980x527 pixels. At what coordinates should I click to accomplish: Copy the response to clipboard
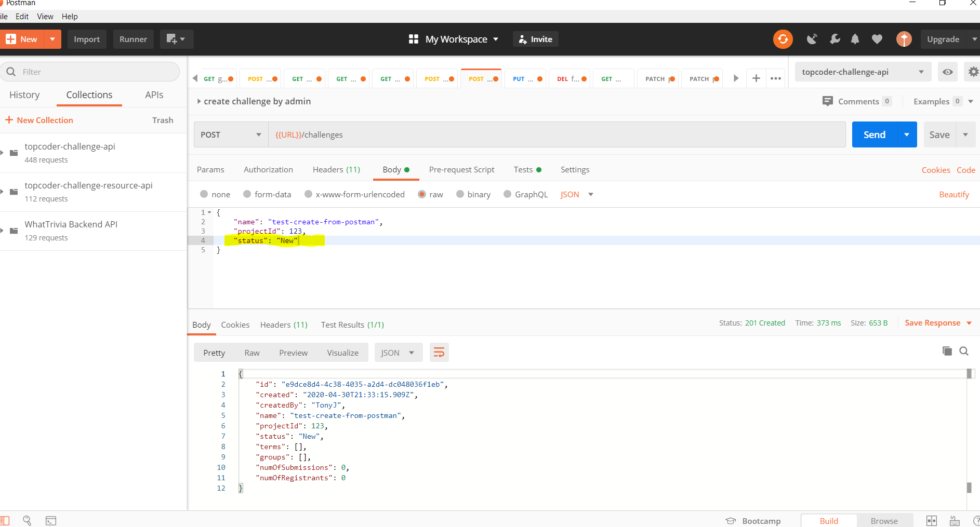coord(947,352)
